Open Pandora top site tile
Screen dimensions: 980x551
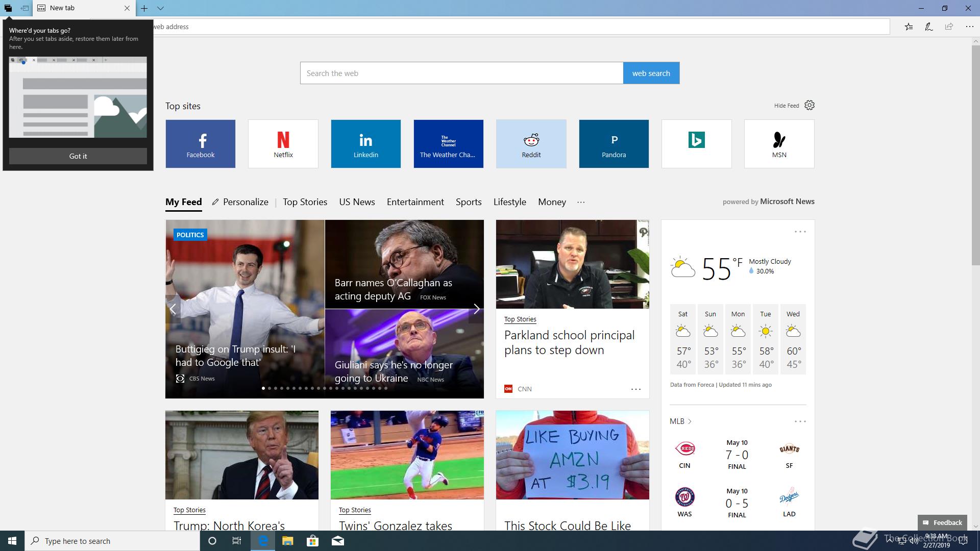(614, 144)
